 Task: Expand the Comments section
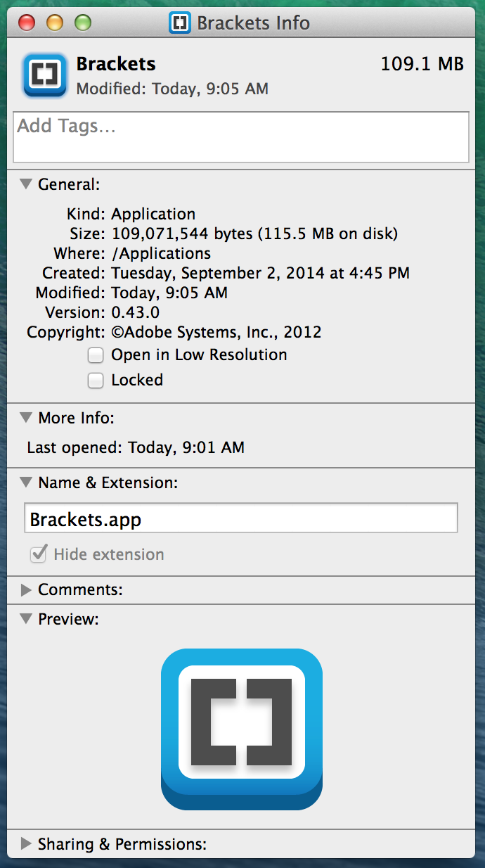26,589
